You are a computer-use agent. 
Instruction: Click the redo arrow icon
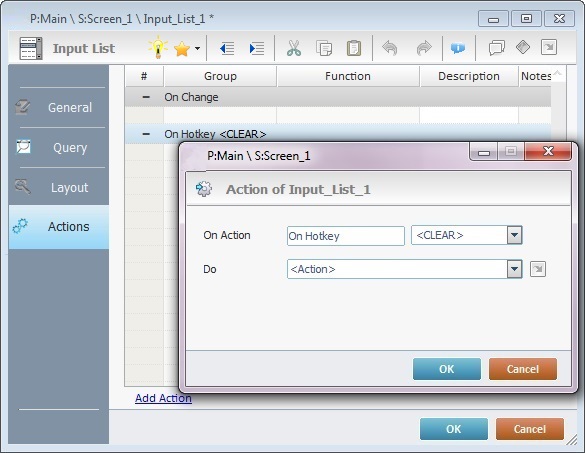(x=424, y=48)
